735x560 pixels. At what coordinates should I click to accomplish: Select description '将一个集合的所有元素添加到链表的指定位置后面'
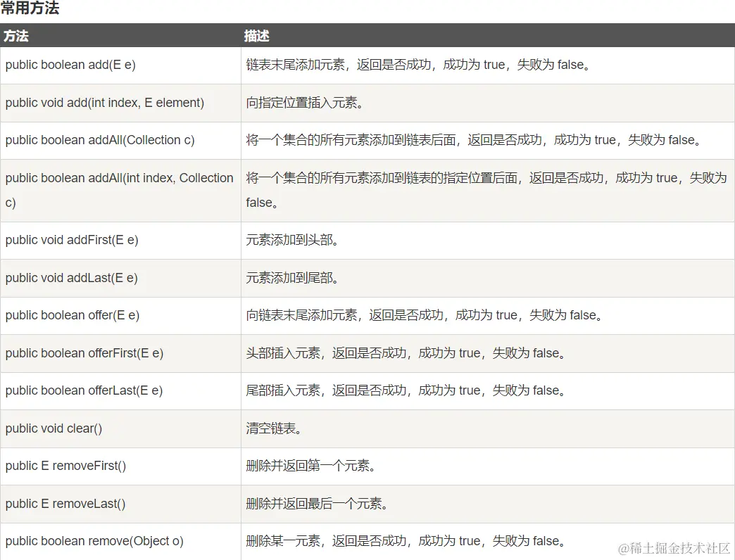click(x=382, y=178)
